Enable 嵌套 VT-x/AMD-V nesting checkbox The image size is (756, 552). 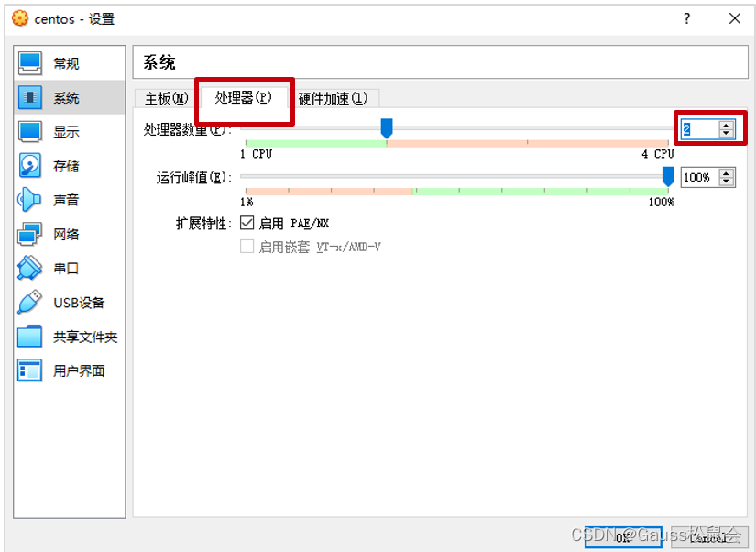(x=247, y=247)
